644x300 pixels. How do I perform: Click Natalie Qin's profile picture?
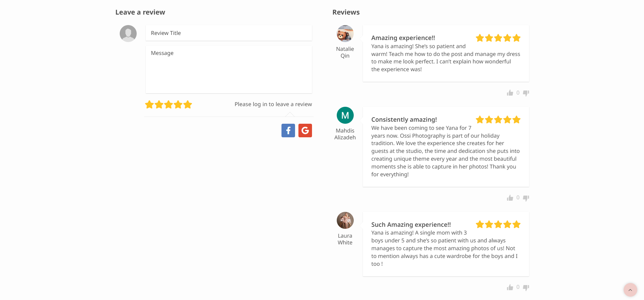point(345,34)
